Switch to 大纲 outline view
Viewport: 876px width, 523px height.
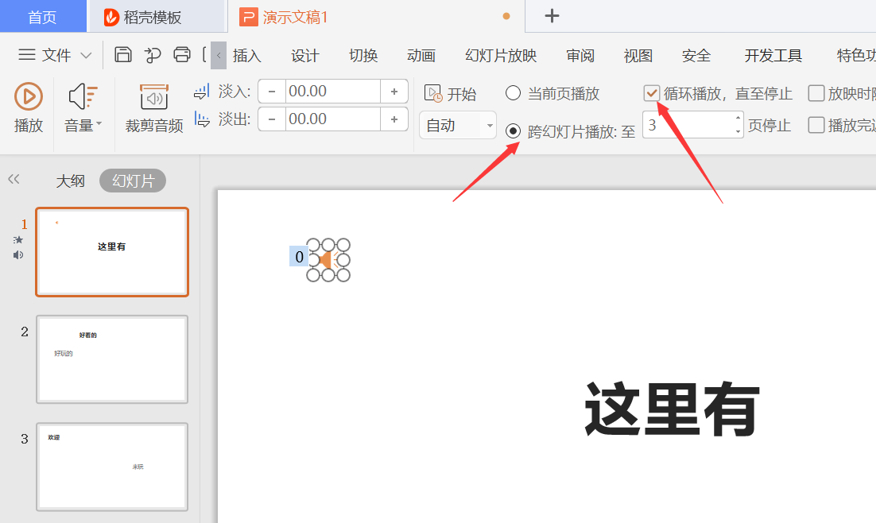[70, 180]
